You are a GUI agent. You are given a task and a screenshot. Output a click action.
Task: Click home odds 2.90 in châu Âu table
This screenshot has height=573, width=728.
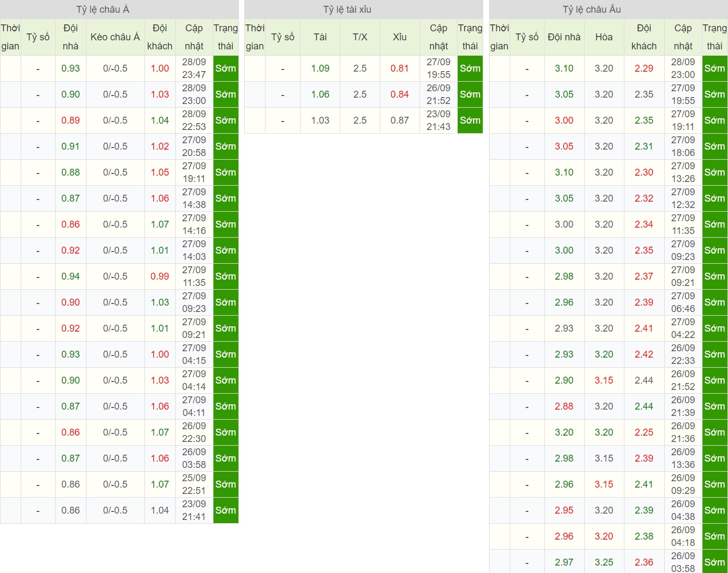564,380
